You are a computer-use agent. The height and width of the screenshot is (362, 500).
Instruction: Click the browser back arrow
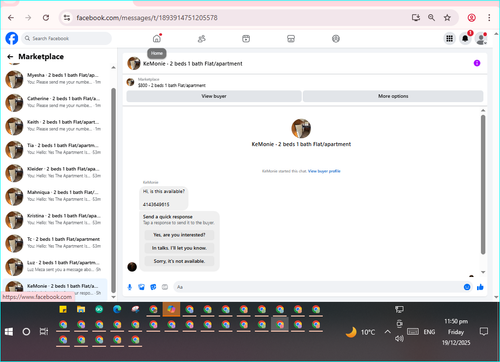point(11,18)
